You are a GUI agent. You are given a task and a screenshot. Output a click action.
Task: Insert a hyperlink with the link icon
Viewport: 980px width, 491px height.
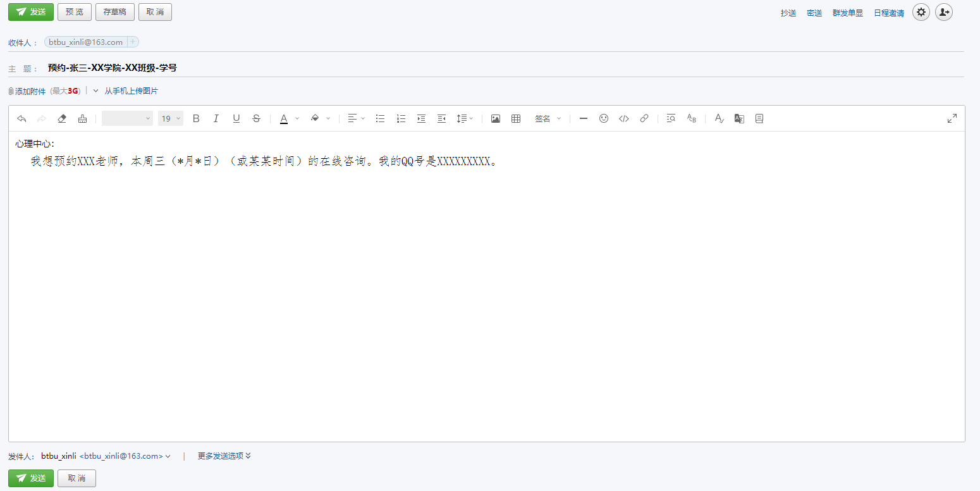(644, 118)
